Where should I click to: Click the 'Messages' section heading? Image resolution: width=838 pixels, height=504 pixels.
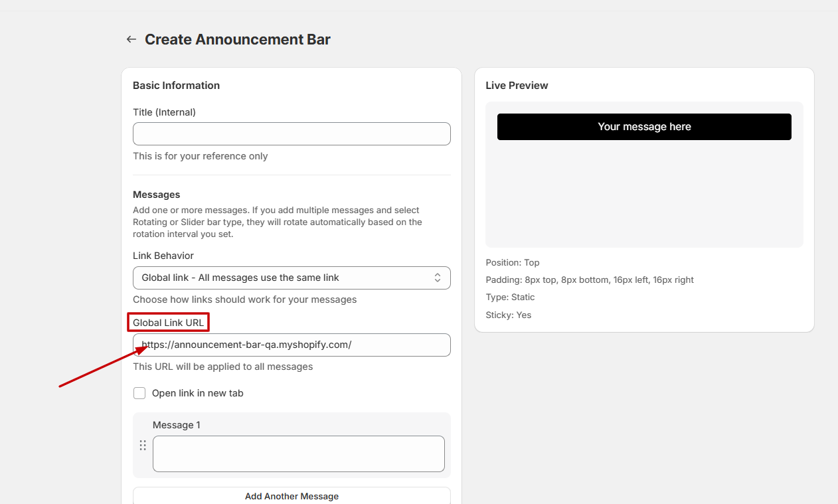157,195
